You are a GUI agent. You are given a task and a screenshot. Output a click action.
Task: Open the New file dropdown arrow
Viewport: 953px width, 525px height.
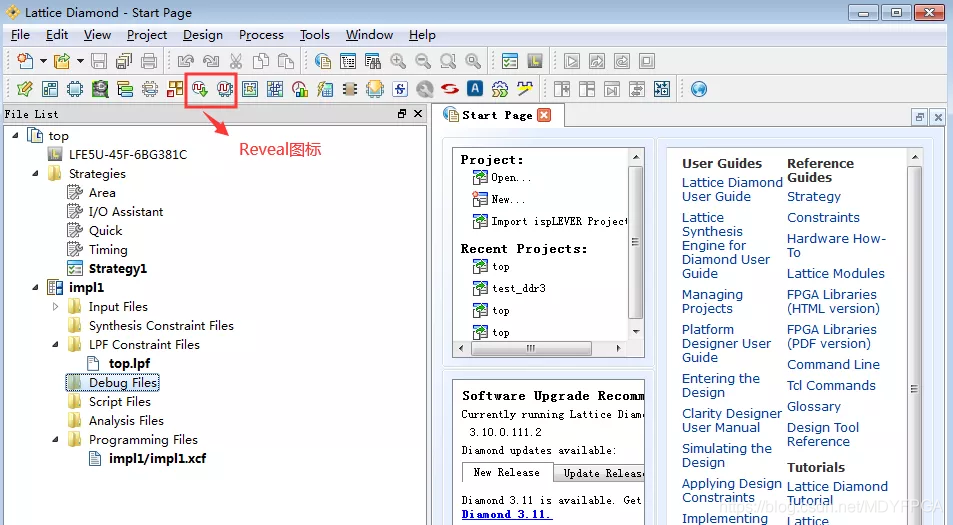43,61
